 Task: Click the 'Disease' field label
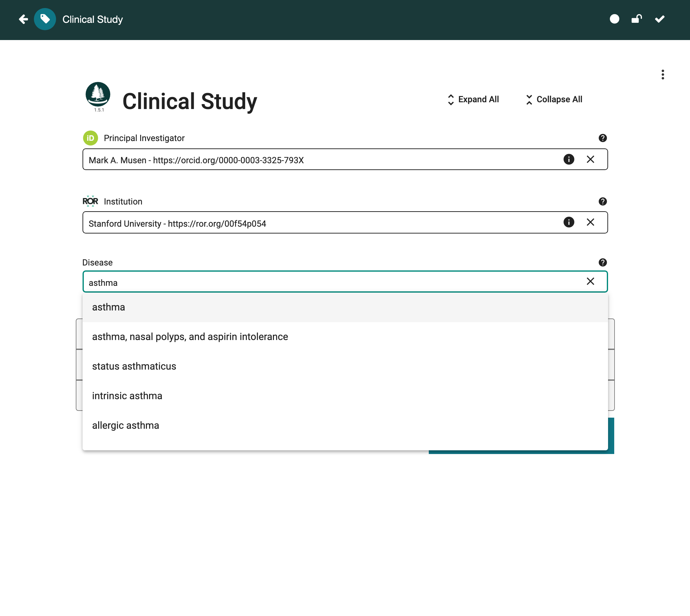(98, 263)
